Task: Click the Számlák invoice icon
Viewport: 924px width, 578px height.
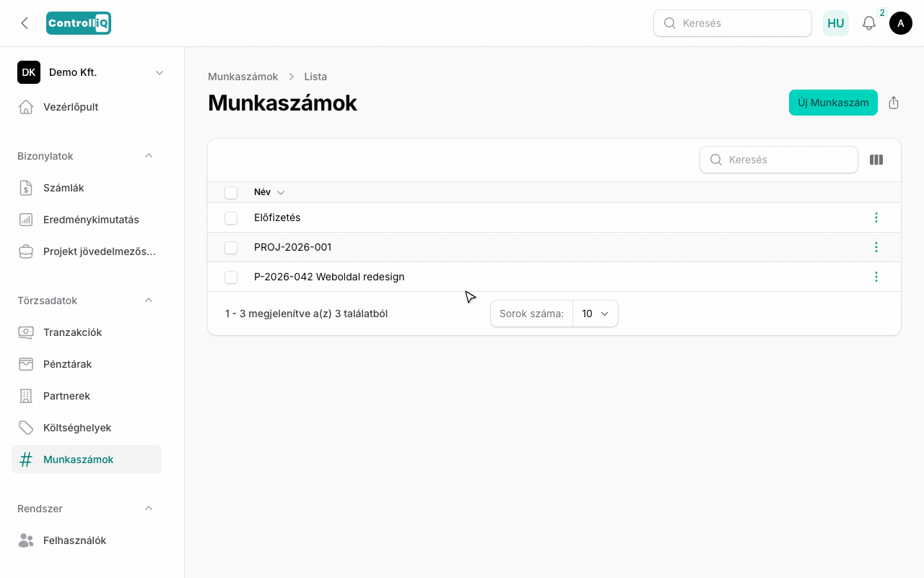Action: point(26,188)
